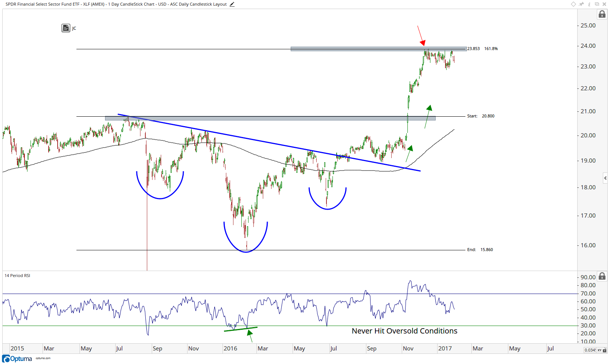The width and height of the screenshot is (610, 364).
Task: Click the Optuma logo at bottom left
Action: click(x=17, y=359)
